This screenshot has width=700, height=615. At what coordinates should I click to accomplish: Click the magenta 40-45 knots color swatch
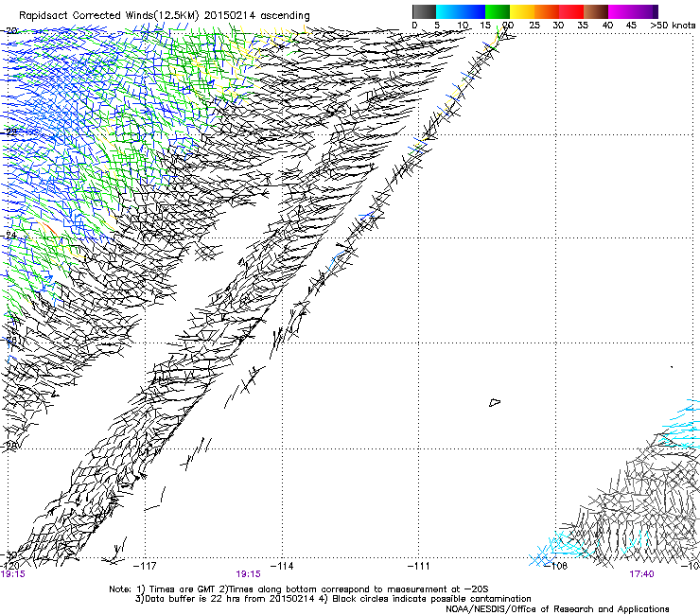pyautogui.click(x=621, y=11)
